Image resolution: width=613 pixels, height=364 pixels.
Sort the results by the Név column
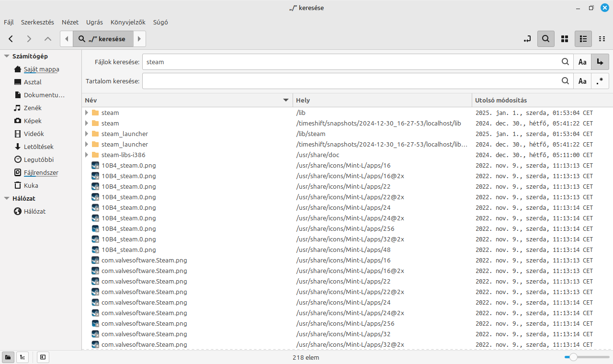coord(187,100)
